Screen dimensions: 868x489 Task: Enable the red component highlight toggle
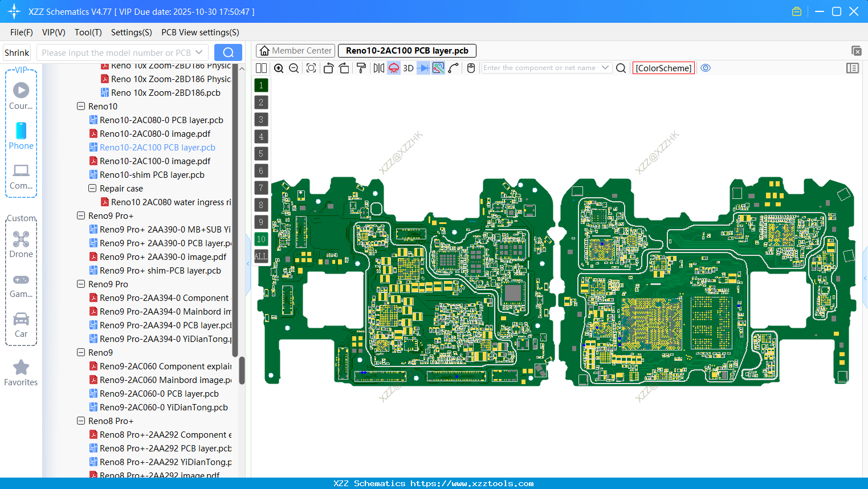tap(393, 68)
